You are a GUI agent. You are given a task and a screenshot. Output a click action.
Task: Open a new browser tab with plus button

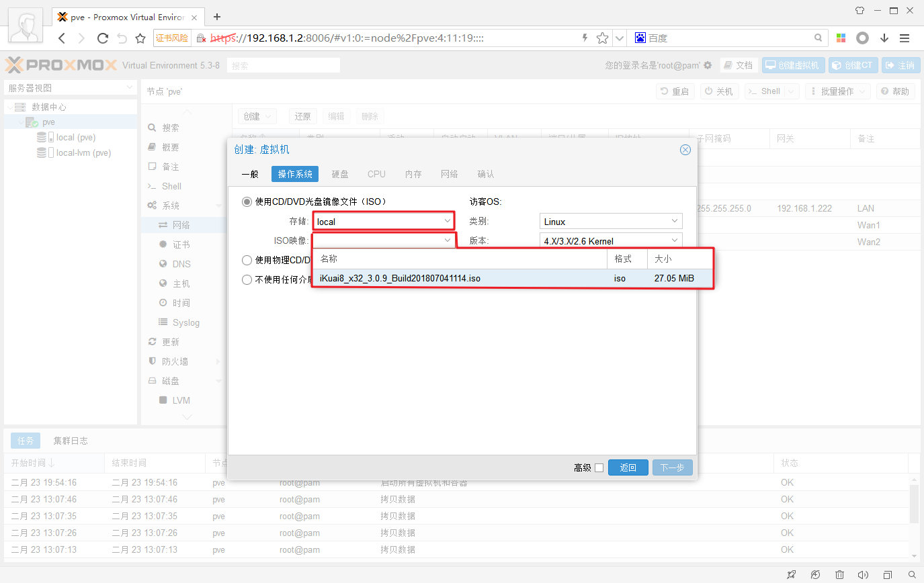pos(217,17)
